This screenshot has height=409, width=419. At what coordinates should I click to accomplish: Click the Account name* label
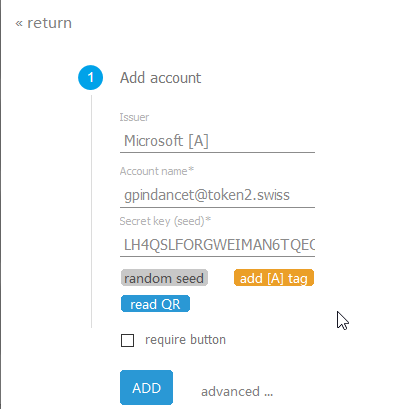157,171
